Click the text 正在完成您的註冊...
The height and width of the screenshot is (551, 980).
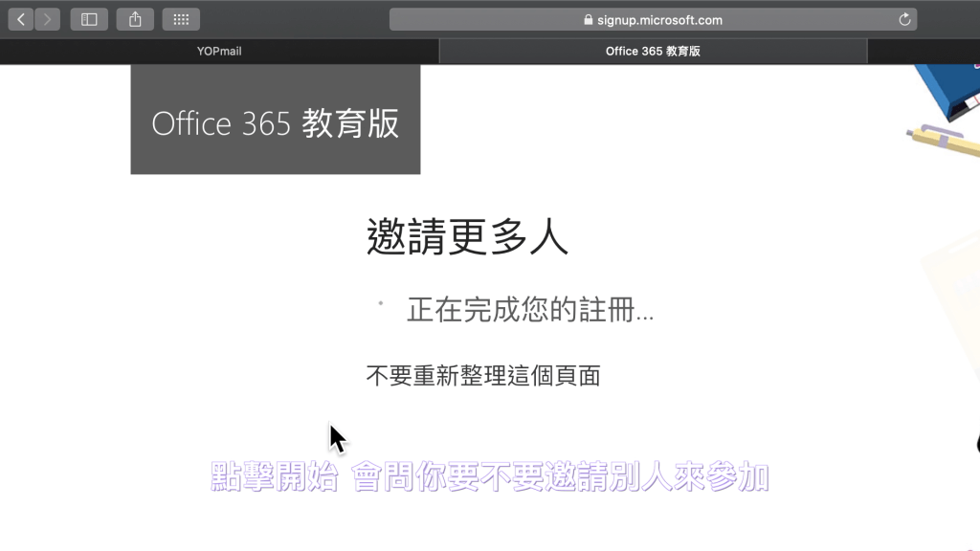pos(530,310)
